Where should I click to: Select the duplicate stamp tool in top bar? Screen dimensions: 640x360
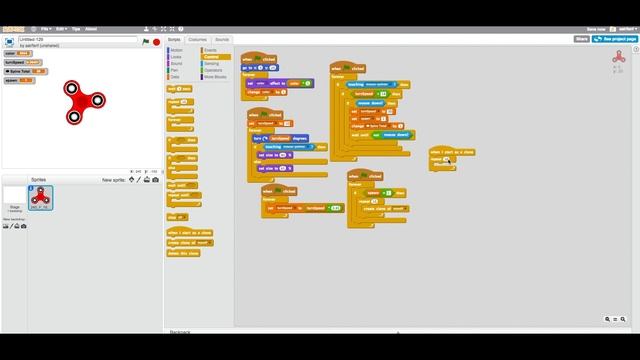tap(146, 29)
